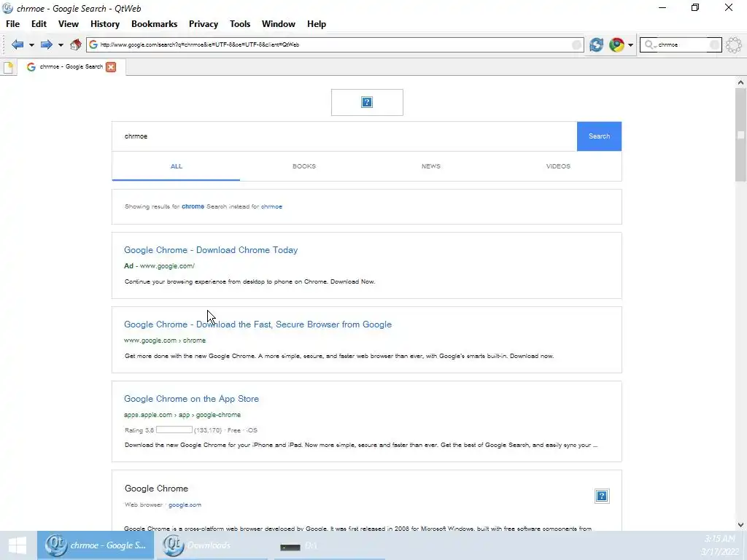Click the address bar URL field
The width and height of the screenshot is (747, 560).
[x=333, y=44]
